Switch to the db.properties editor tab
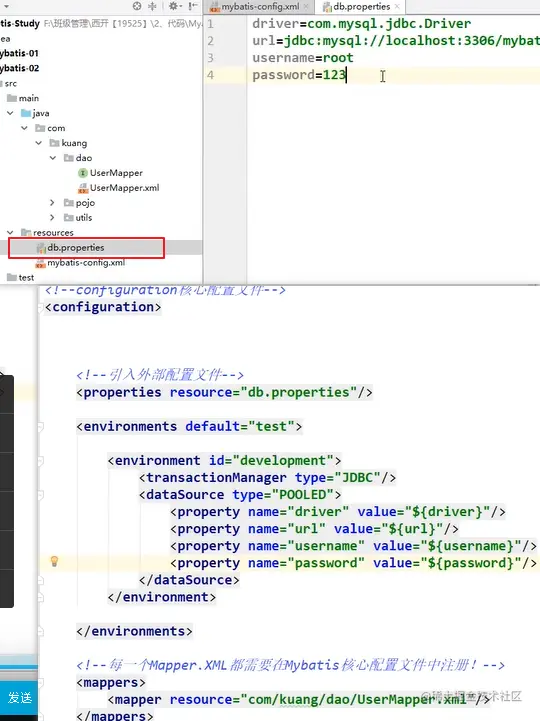This screenshot has width=540, height=721. [362, 6]
